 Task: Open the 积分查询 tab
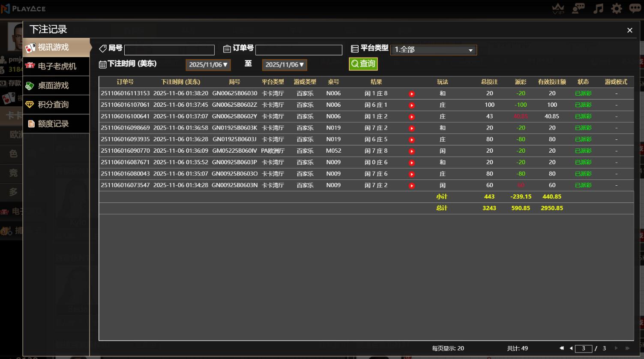pos(57,105)
